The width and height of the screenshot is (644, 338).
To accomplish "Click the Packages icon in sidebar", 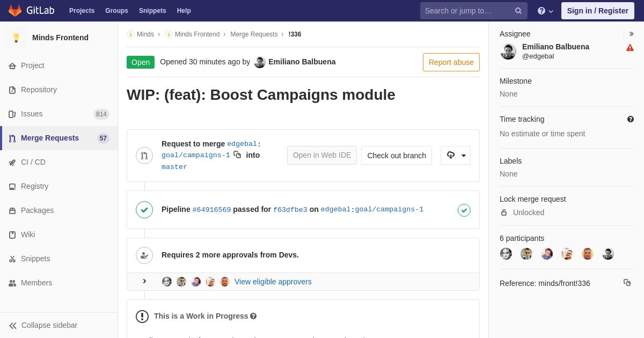I will tap(12, 211).
